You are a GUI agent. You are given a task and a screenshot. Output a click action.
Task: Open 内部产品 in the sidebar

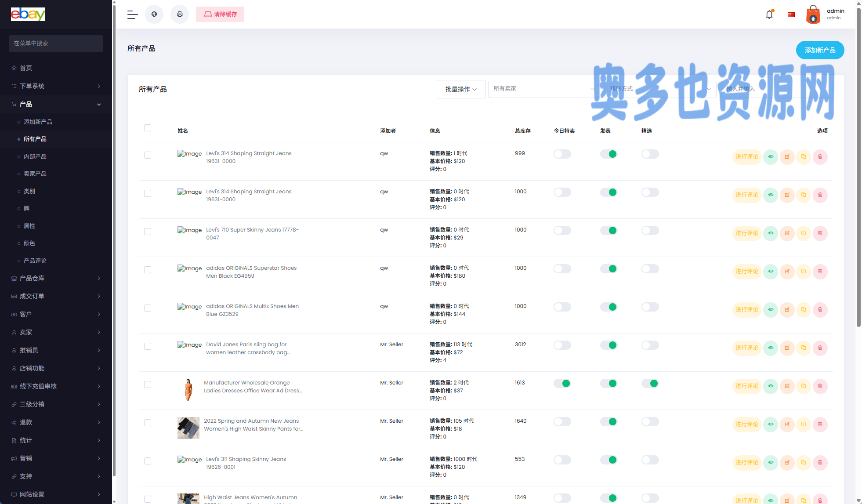pyautogui.click(x=35, y=156)
